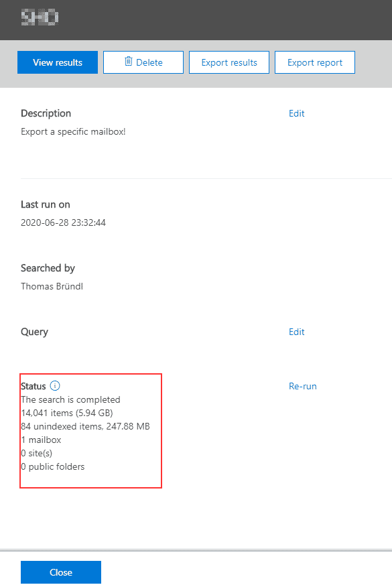The height and width of the screenshot is (587, 392).
Task: Click the last run timestamp 2020-06-28 23:32:44
Action: click(63, 222)
